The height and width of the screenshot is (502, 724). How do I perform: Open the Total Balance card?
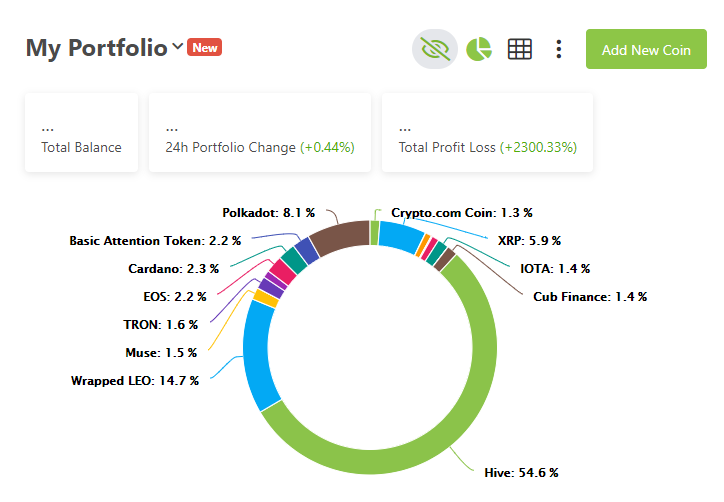click(x=81, y=133)
